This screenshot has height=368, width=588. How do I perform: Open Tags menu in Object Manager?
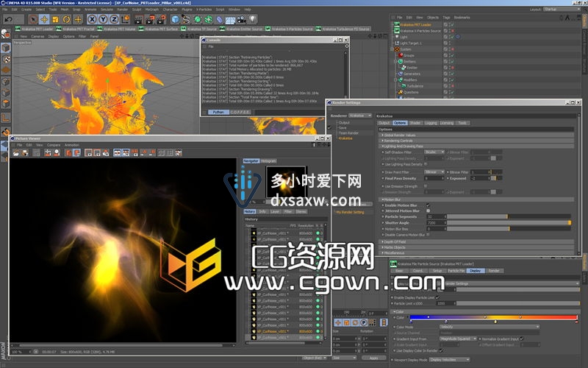pos(446,17)
